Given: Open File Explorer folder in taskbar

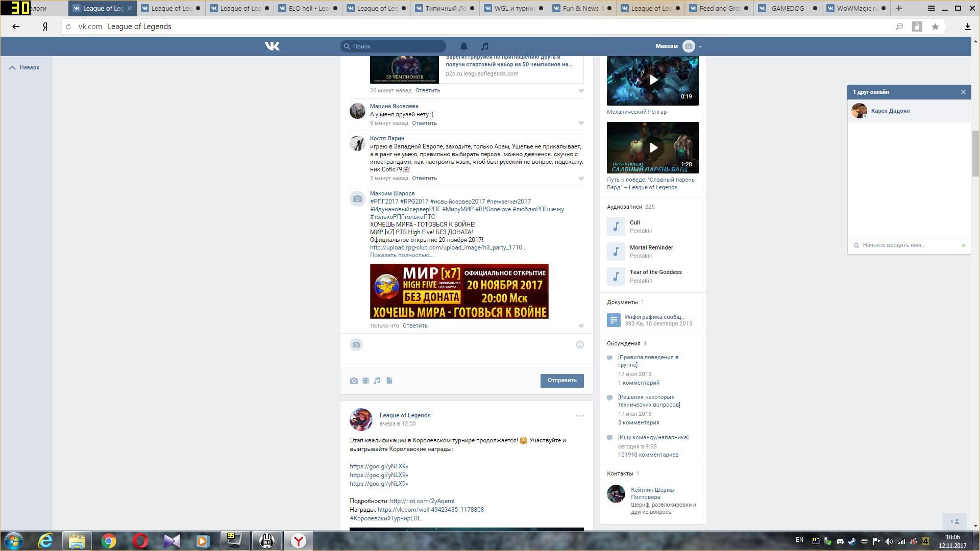Looking at the screenshot, I should click(x=77, y=541).
